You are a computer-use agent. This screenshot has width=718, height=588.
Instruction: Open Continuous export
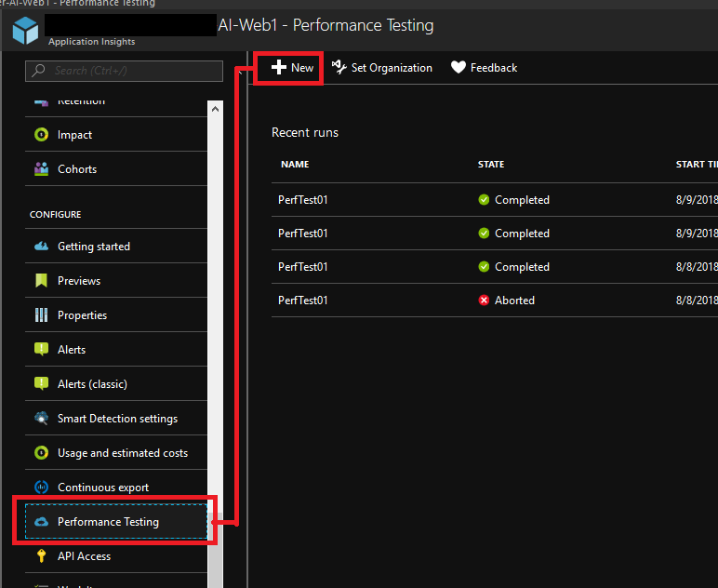pos(116,487)
